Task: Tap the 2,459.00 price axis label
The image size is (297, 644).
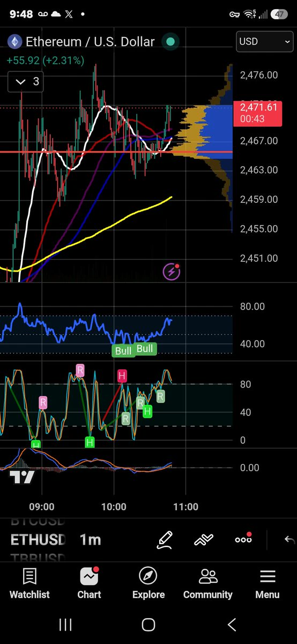Action: (259, 200)
